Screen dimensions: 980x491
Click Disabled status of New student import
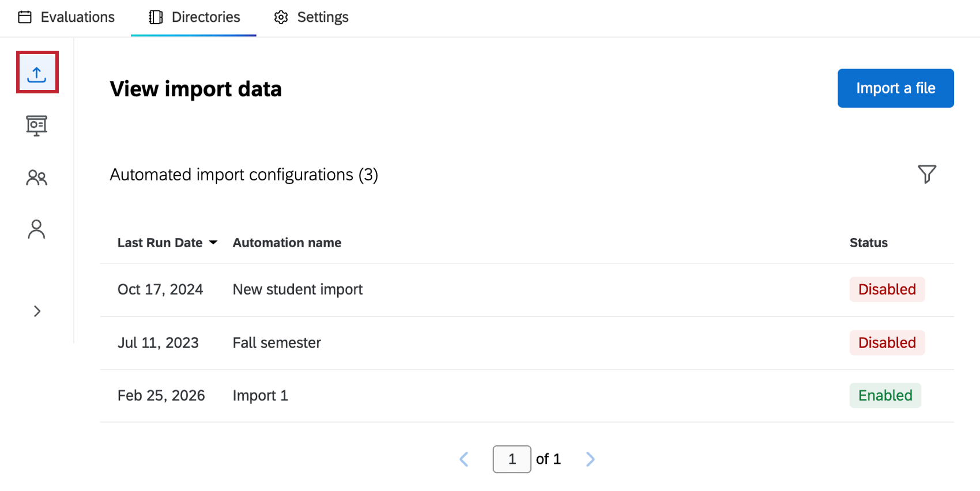(x=887, y=289)
